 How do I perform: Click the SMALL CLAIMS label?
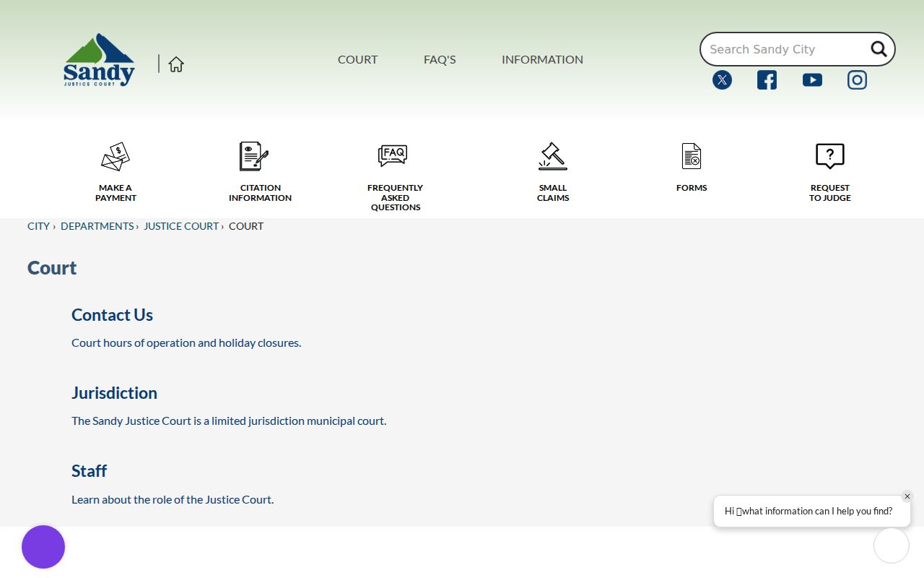tap(553, 193)
